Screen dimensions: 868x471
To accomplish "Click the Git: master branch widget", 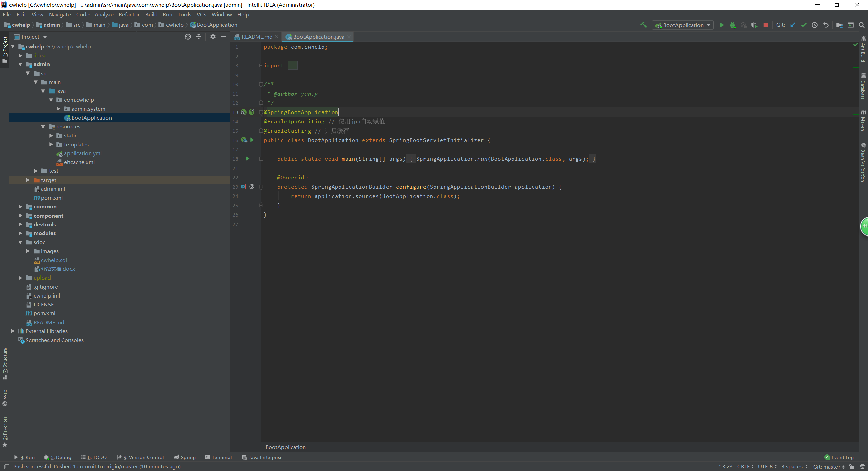I will tap(829, 467).
